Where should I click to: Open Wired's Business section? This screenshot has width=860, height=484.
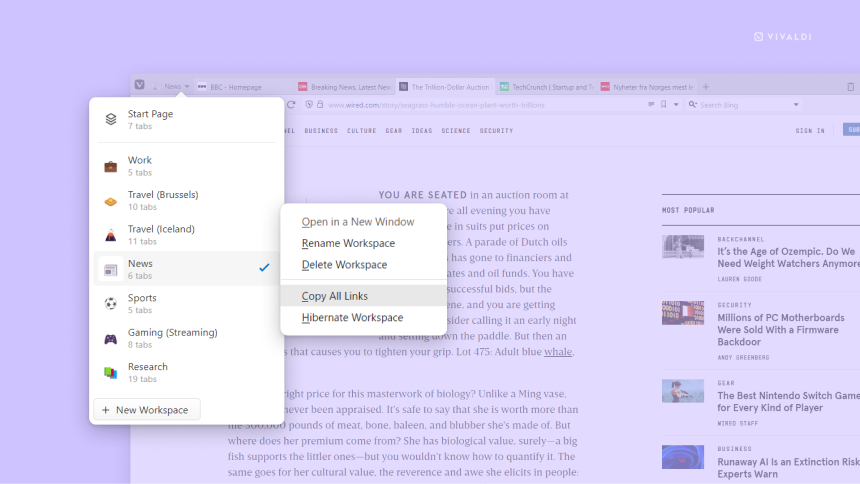321,131
